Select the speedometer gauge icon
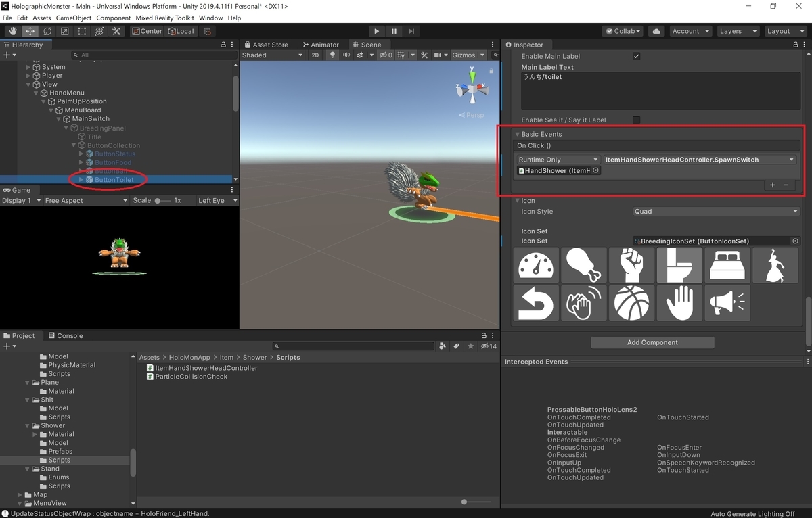 coord(536,264)
